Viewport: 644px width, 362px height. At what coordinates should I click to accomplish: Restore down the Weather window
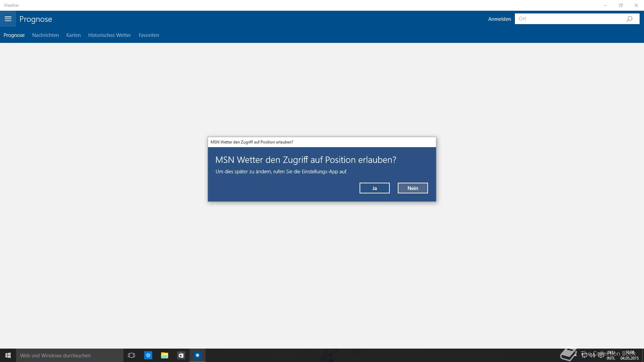(621, 5)
